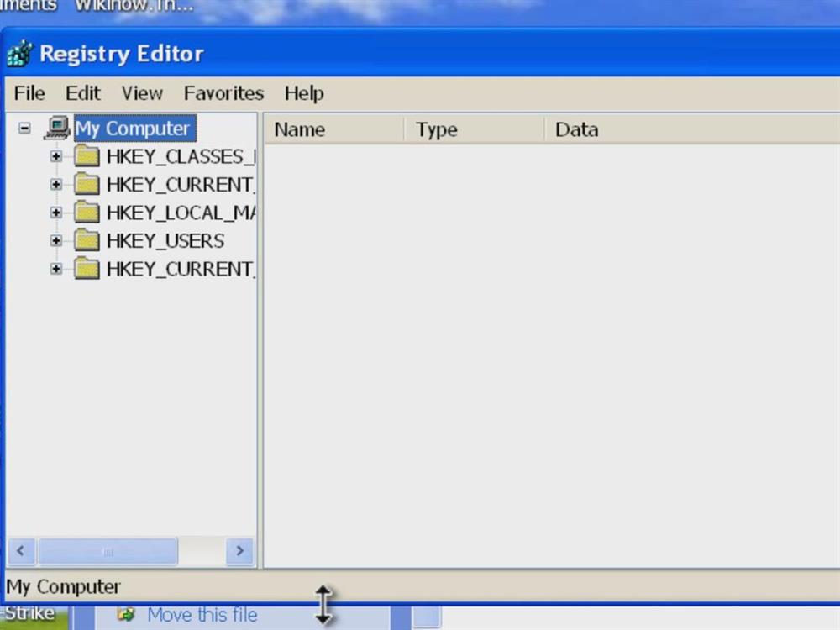
Task: Click the tree pane's scroll right arrow
Action: click(x=239, y=551)
